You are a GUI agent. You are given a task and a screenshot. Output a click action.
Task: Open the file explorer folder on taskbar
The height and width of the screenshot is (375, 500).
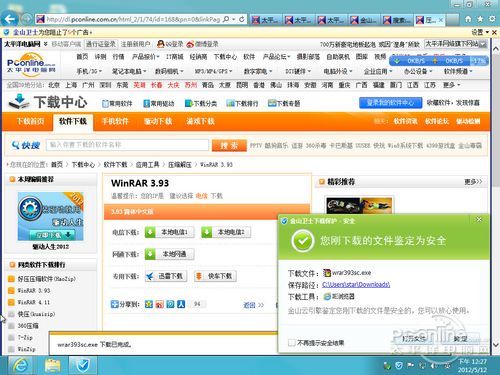[x=52, y=366]
